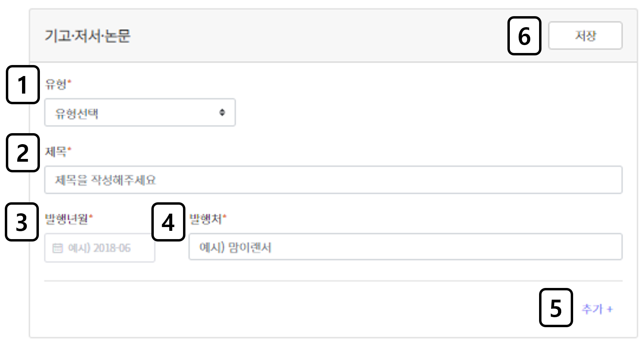Select the number 1 marker box
This screenshot has width=644, height=343.
[23, 85]
